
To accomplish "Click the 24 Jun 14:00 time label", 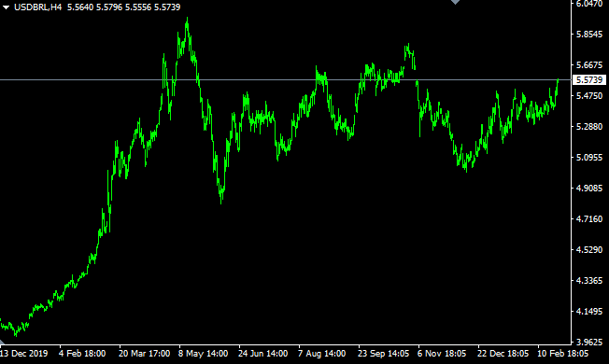I will 263,354.
